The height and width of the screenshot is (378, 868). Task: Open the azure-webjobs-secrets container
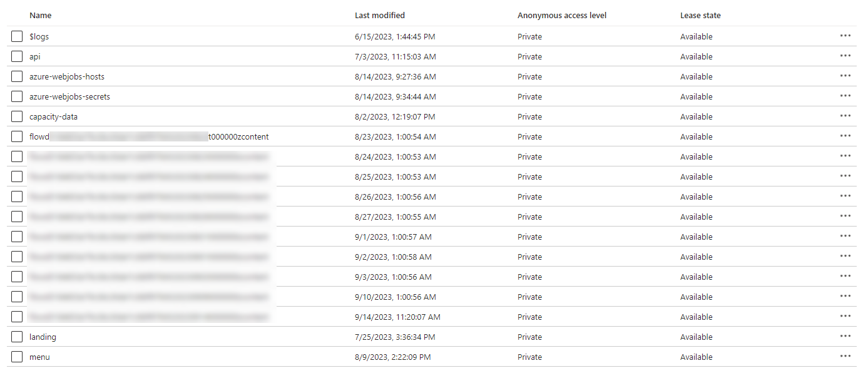(68, 96)
